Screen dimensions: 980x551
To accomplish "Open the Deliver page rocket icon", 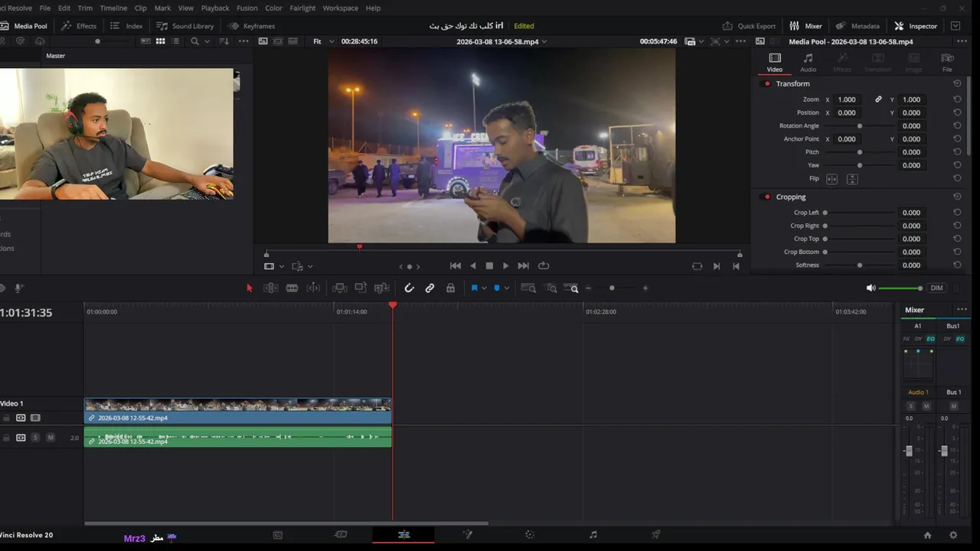I will point(655,535).
